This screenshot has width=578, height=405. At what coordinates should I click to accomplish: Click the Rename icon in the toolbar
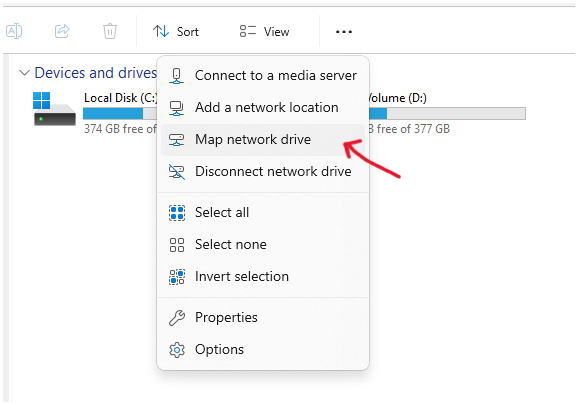[x=14, y=31]
